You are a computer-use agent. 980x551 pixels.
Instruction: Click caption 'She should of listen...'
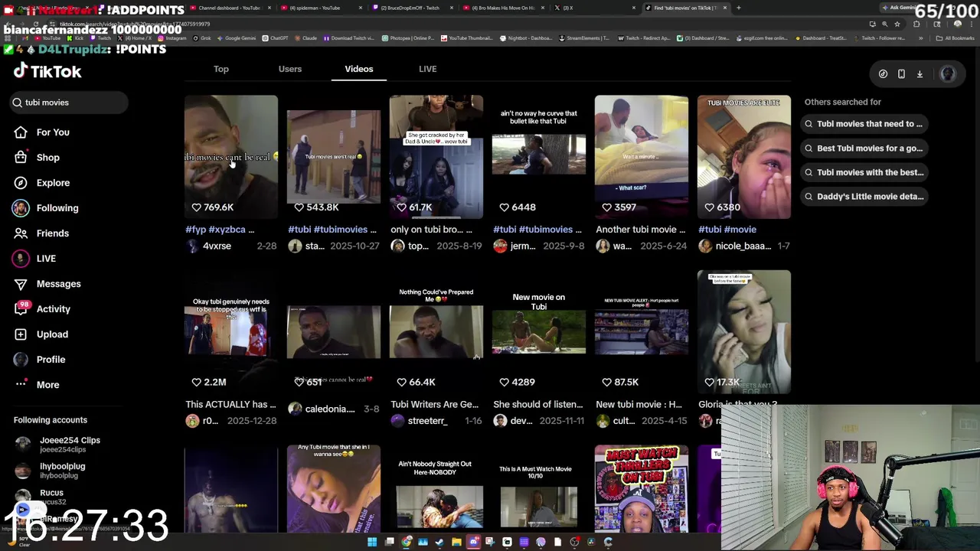(537, 405)
